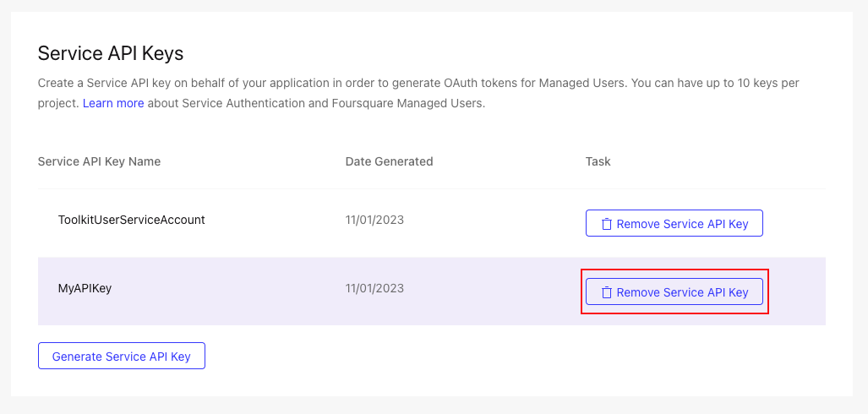Select the MyAPIKey row name
868x414 pixels.
(x=85, y=288)
